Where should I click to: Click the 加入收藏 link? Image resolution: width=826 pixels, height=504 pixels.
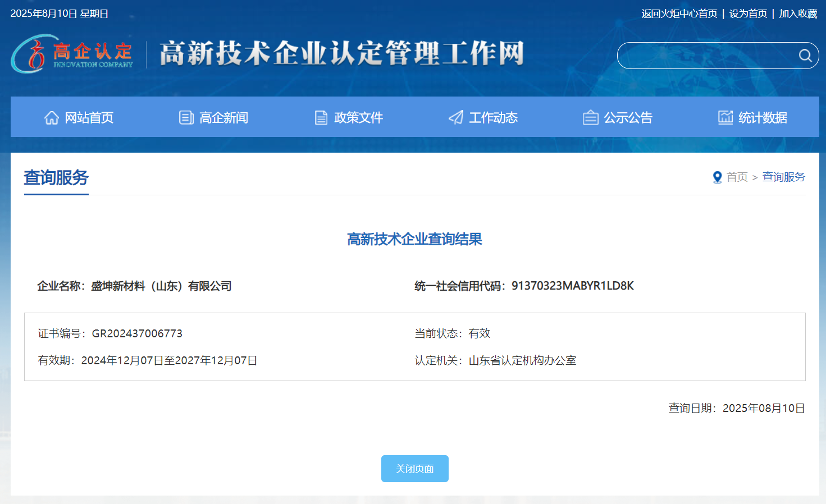tap(798, 13)
